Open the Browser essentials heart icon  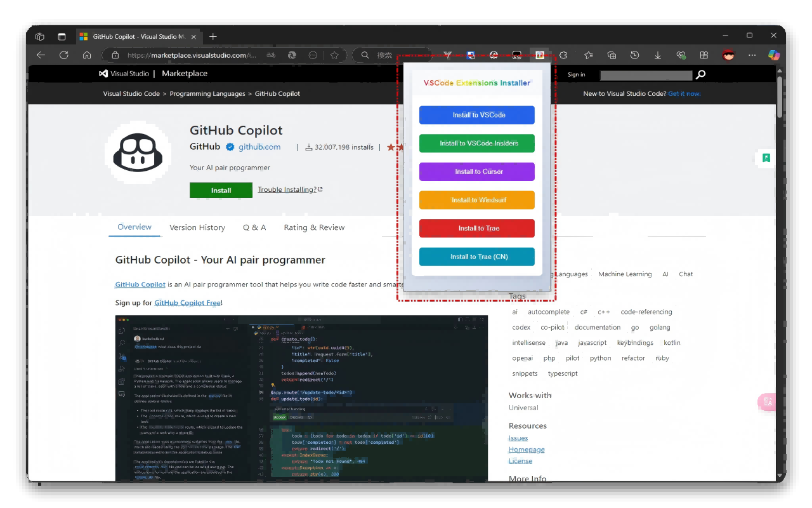click(681, 55)
